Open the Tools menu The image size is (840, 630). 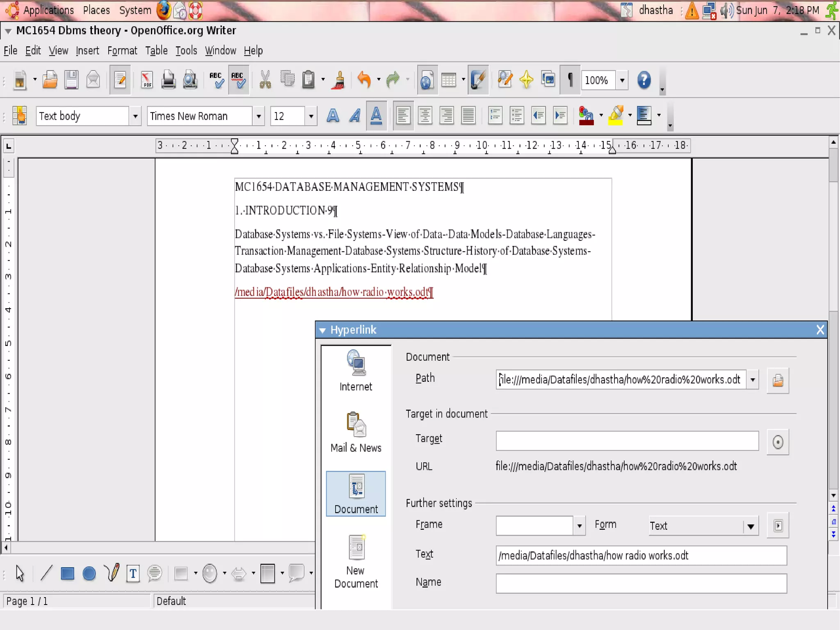(x=186, y=50)
